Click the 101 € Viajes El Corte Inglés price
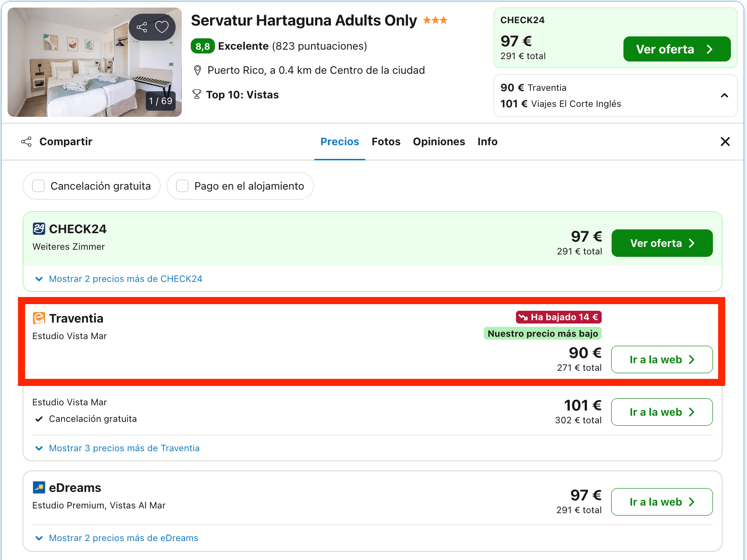The width and height of the screenshot is (747, 560). pos(561,104)
